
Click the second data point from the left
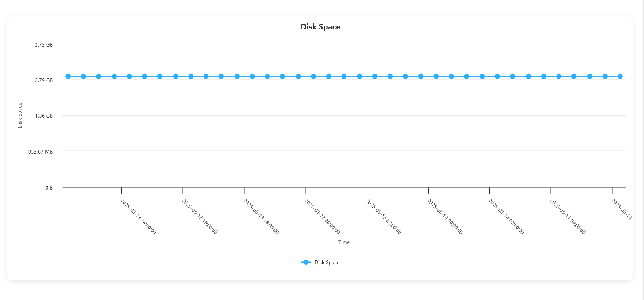84,77
